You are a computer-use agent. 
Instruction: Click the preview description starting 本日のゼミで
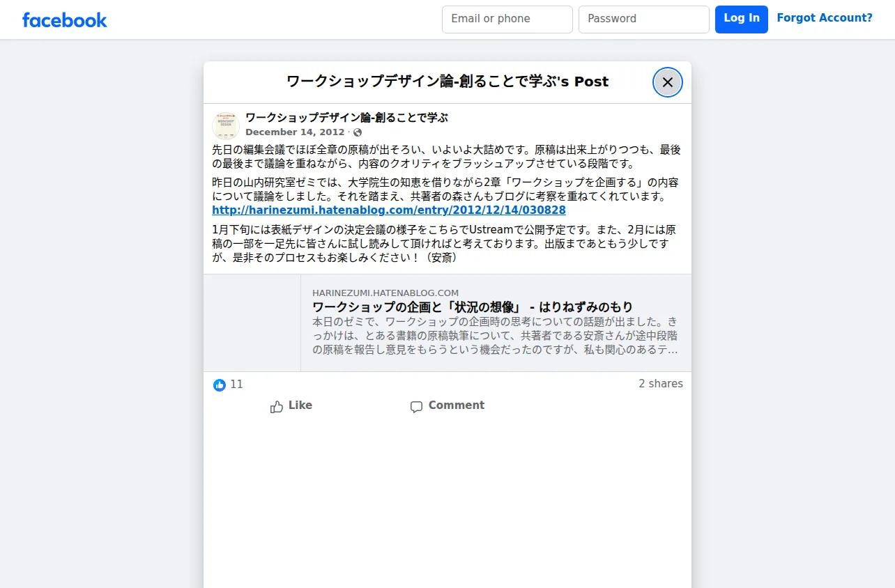pos(495,336)
